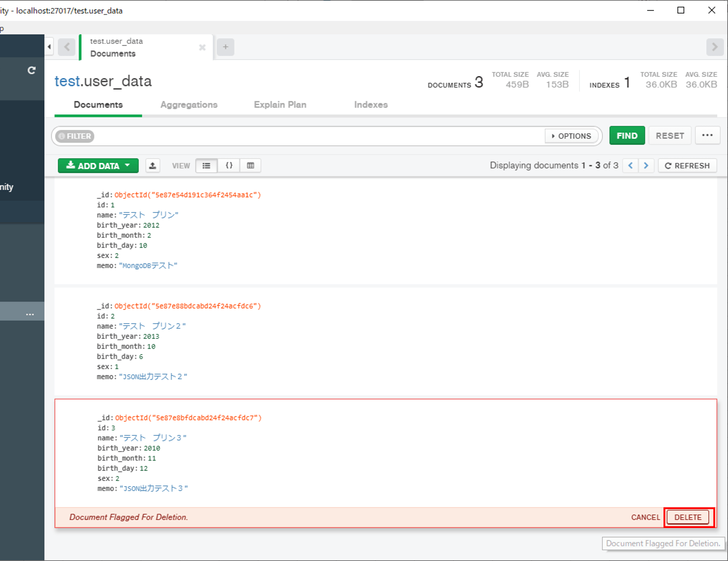This screenshot has width=728, height=561.
Task: Switch to JSON view with braces icon
Action: tap(228, 165)
